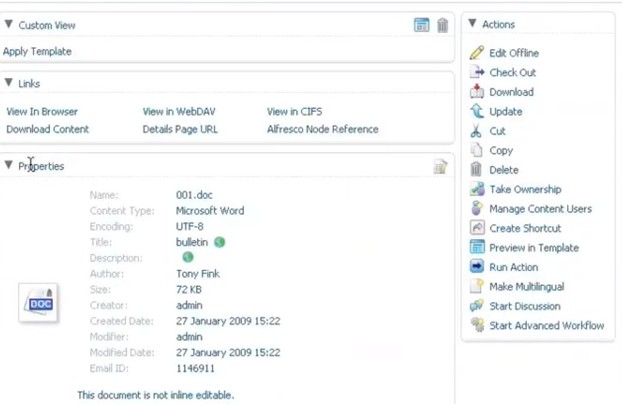This screenshot has width=622, height=404.
Task: Select Start Advanced Workflow action
Action: (x=546, y=326)
